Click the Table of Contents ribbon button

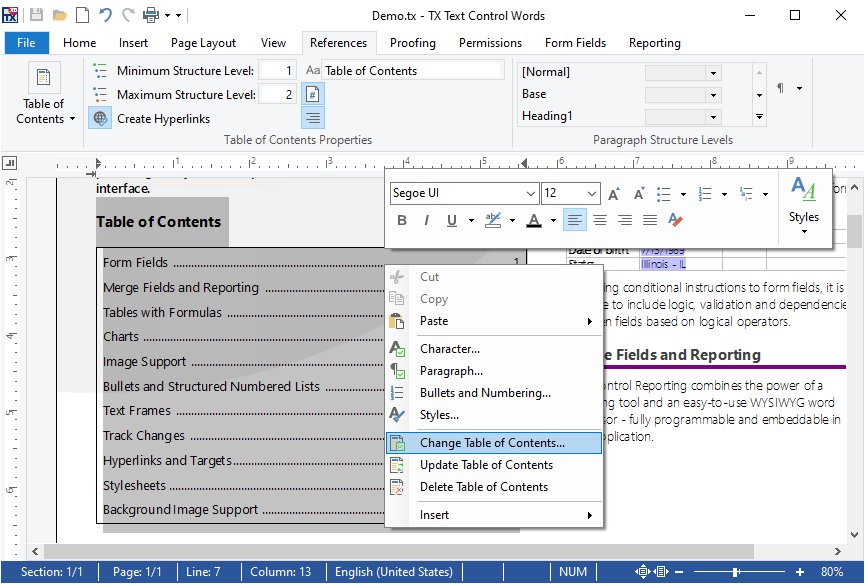(x=44, y=96)
